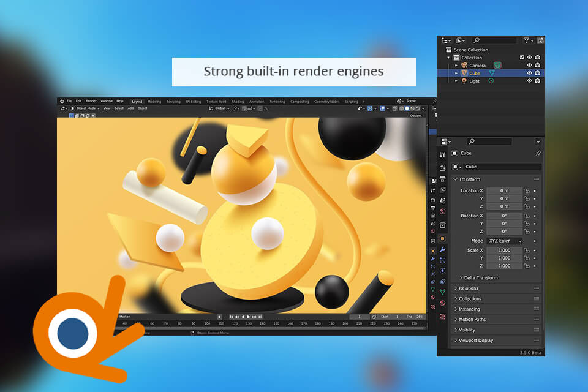
Task: Switch viewport to solid shading
Action: point(407,108)
